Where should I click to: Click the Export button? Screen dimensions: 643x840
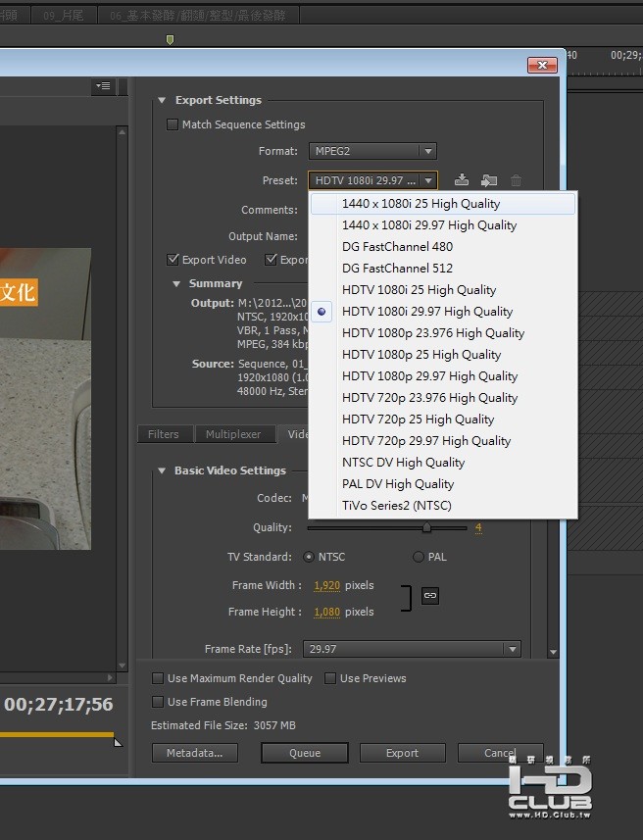pyautogui.click(x=402, y=753)
